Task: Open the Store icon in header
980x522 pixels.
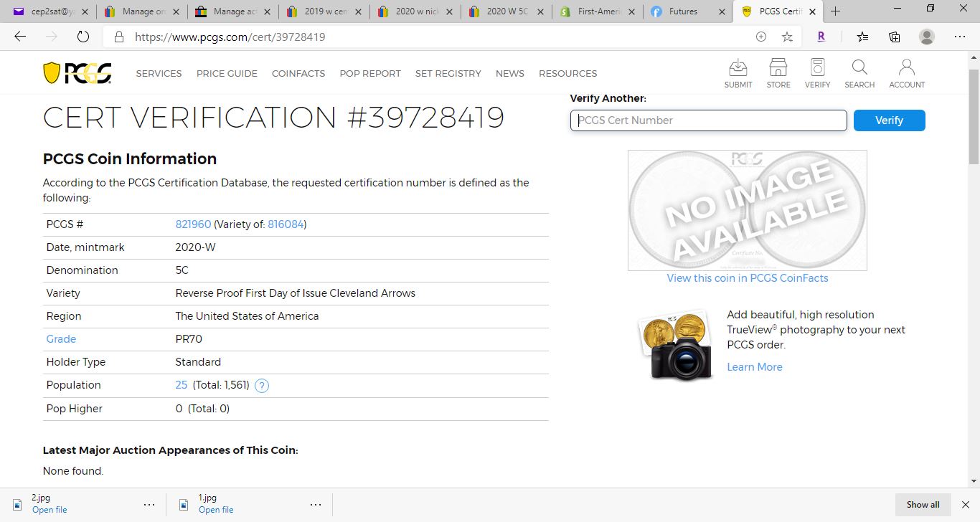Action: [x=778, y=74]
